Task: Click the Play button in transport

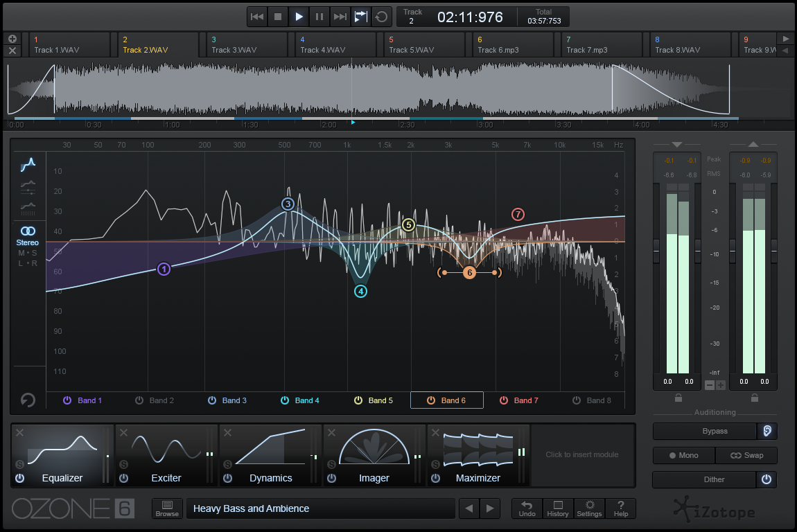Action: pos(299,17)
